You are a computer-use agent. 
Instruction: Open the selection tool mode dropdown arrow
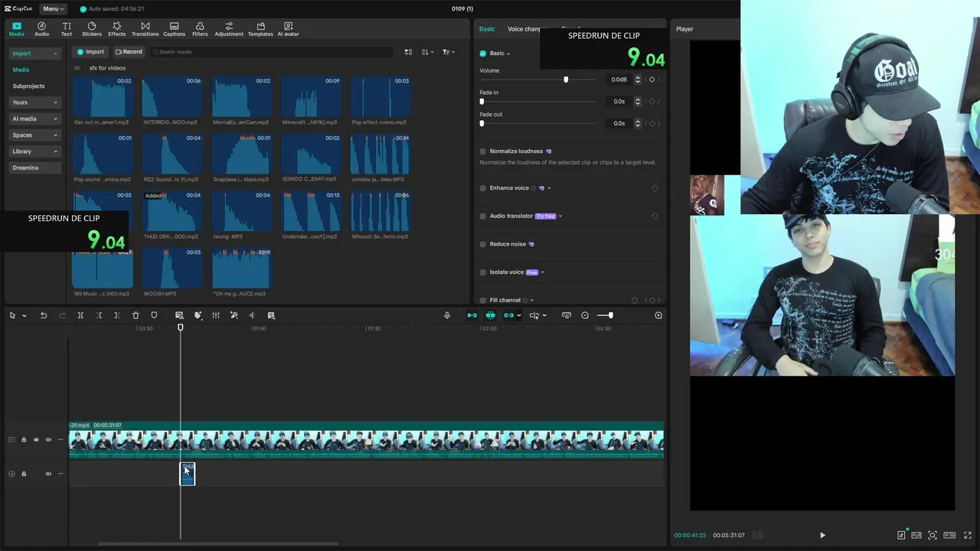point(24,315)
